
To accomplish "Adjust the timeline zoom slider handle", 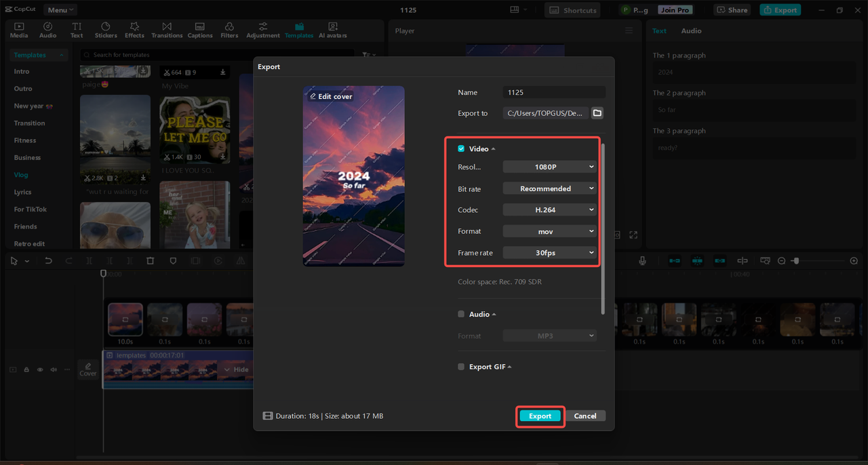I will [796, 261].
